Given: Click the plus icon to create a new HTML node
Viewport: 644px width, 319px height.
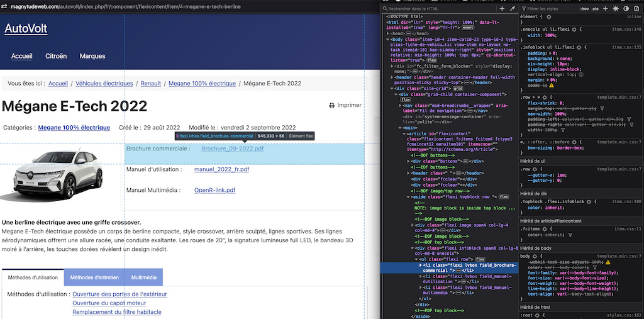Looking at the screenshot, I should 502,9.
